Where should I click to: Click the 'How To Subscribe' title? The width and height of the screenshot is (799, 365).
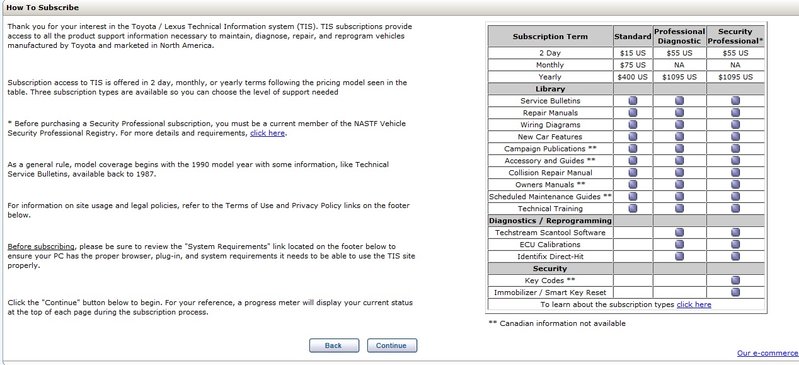(x=42, y=8)
